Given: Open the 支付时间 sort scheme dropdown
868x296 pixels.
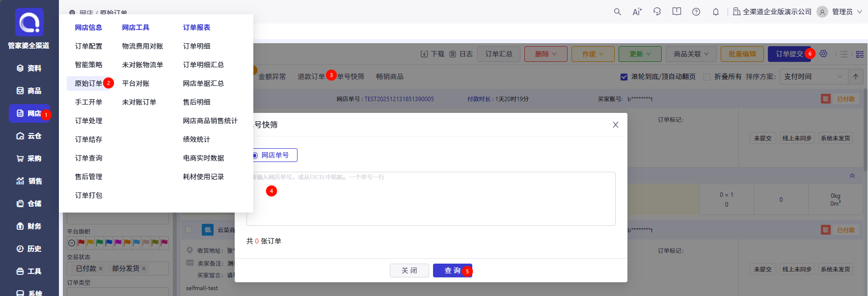Looking at the screenshot, I should point(814,77).
